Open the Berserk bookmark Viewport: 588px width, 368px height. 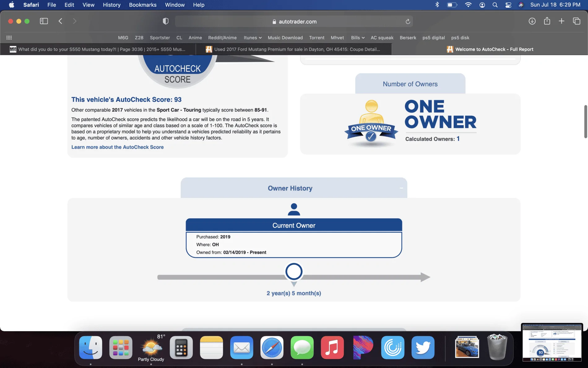point(408,37)
